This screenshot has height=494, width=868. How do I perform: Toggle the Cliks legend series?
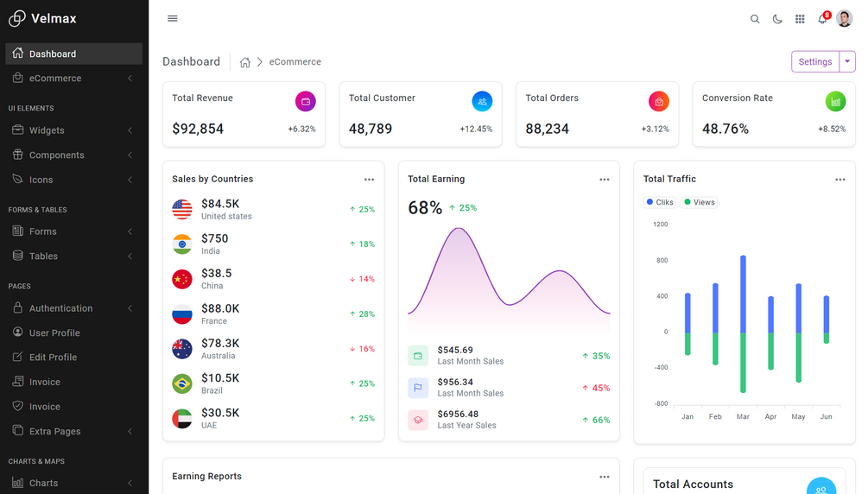point(659,202)
